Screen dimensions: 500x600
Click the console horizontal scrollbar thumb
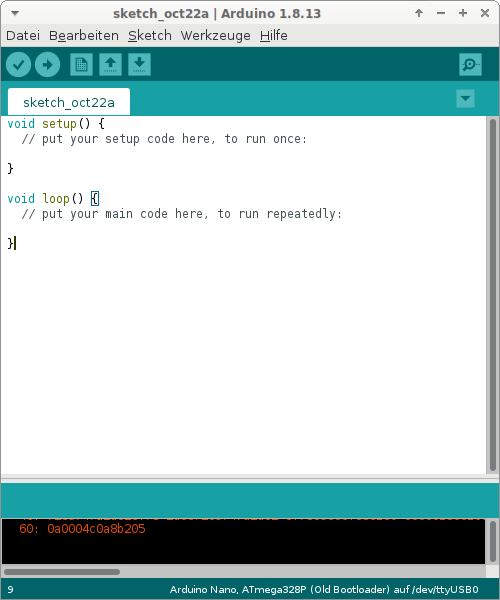click(62, 572)
